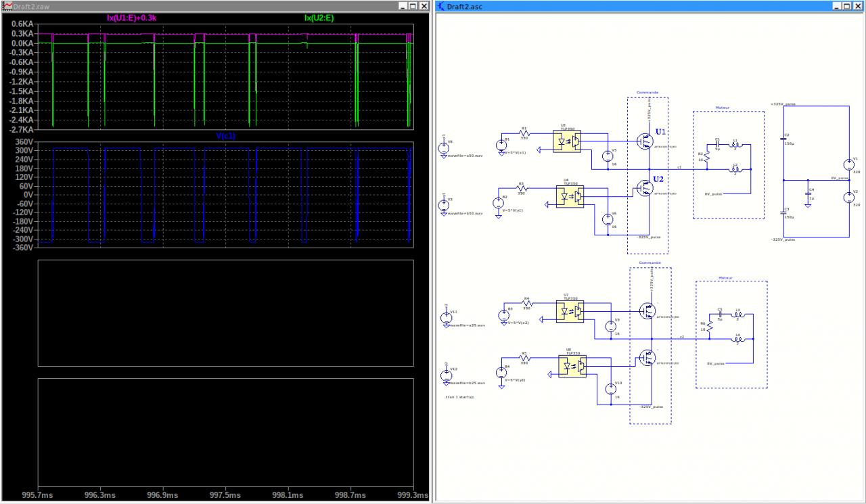This screenshot has height=504, width=866.
Task: Click the Draft2.raw waveform window icon
Action: tap(6, 5)
